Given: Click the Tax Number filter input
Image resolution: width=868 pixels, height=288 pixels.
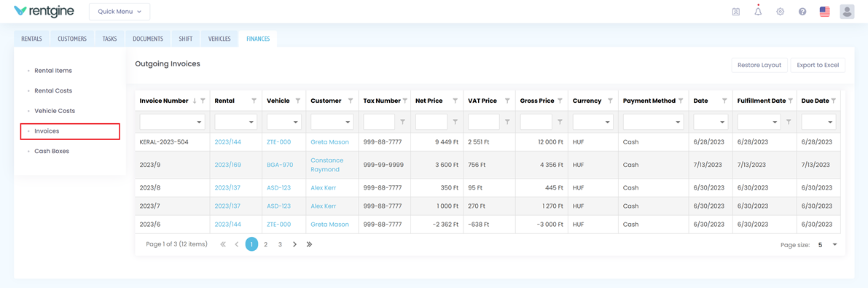Looking at the screenshot, I should click(x=379, y=122).
